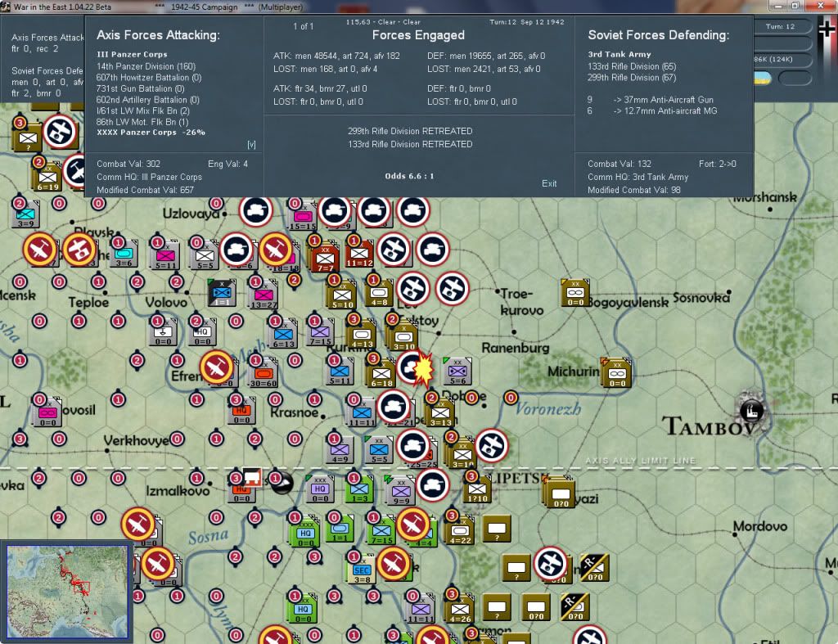Screen dimensions: 838x644
Task: Click the Odds 6.6 : 1 text
Action: 409,176
